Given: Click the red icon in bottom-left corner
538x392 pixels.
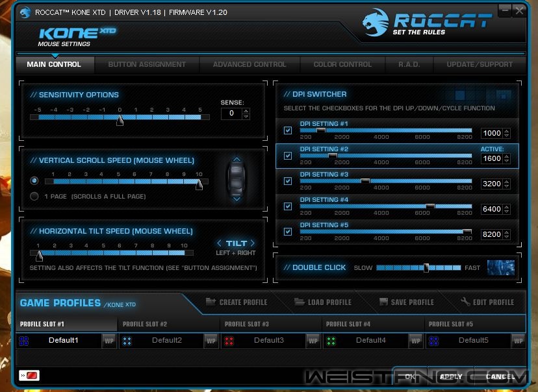Looking at the screenshot, I should coord(29,376).
